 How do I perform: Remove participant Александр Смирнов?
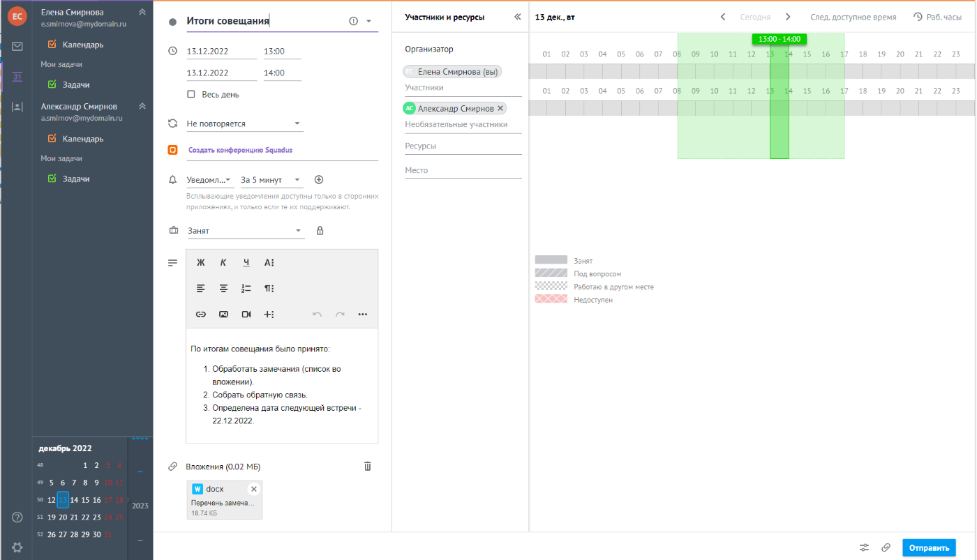[x=500, y=109]
